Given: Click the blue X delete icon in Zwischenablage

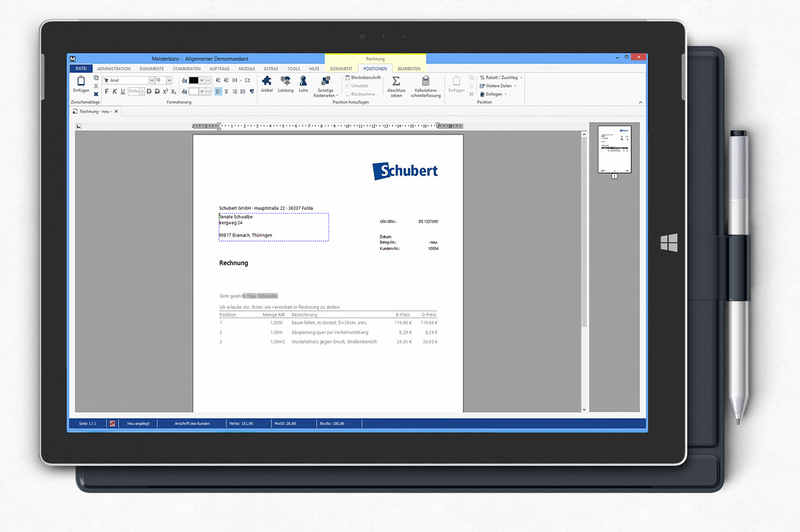Looking at the screenshot, I should [x=96, y=94].
